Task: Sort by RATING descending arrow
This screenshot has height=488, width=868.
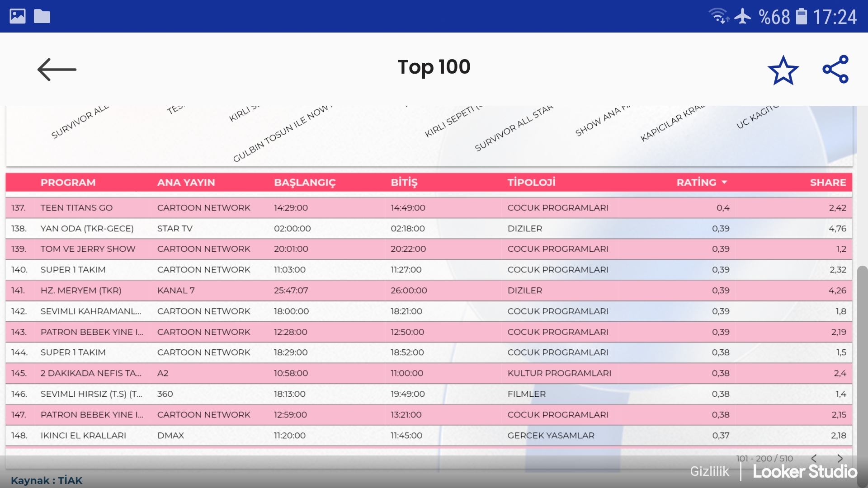Action: tap(725, 182)
